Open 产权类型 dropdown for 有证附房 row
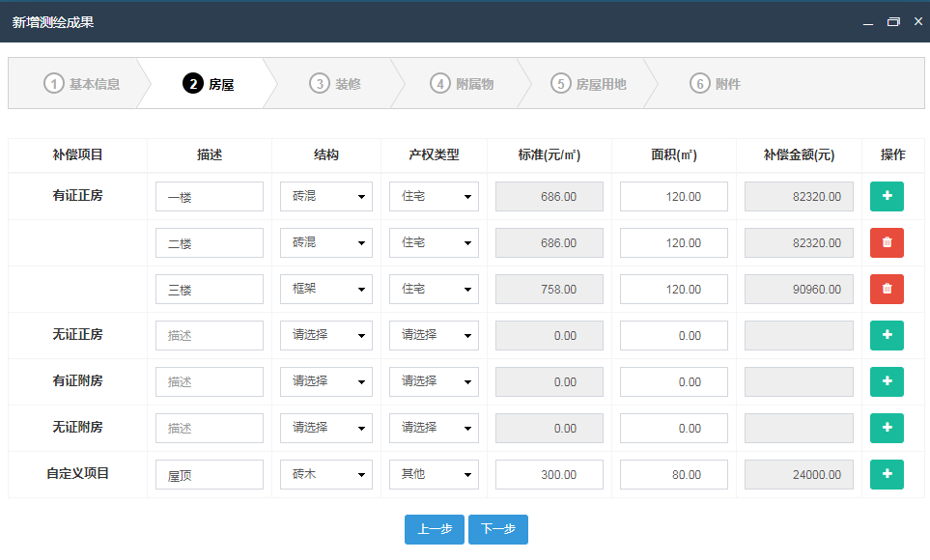This screenshot has width=930, height=560. pyautogui.click(x=434, y=381)
